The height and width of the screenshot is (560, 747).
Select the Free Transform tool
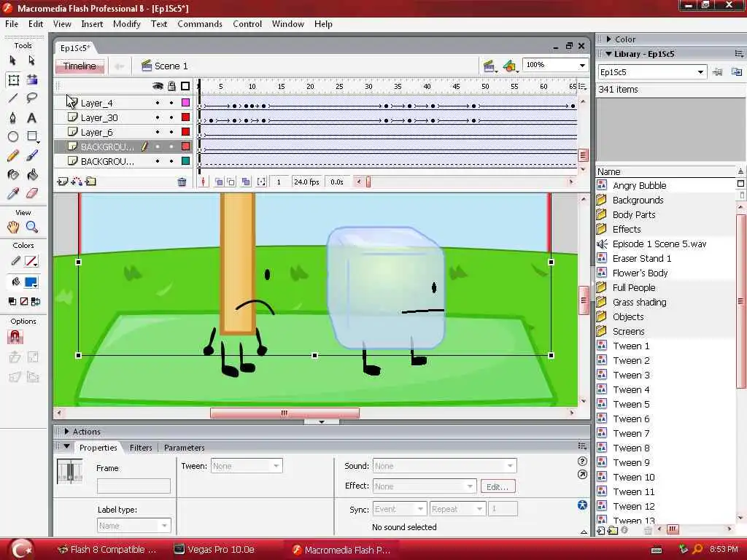point(13,80)
